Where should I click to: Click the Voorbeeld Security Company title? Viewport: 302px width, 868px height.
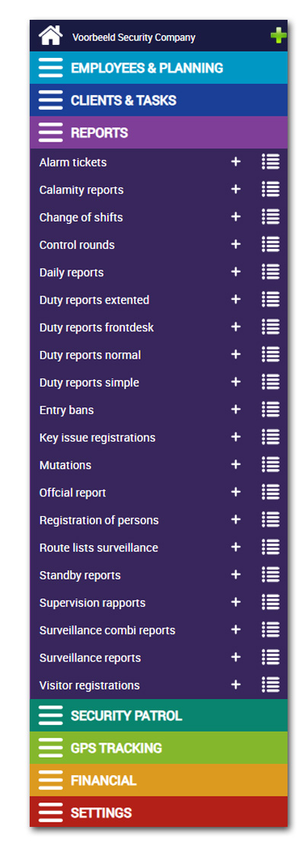point(133,37)
